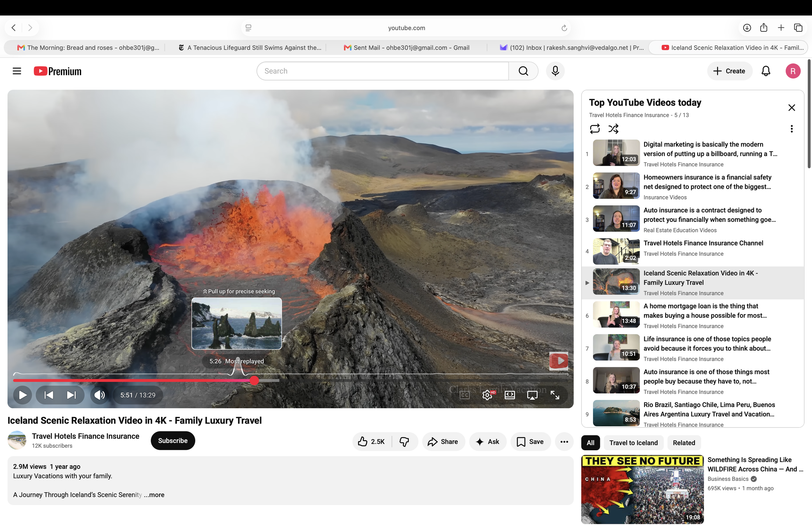Open the Travel Hotels Finance Insurance Channel video
This screenshot has width=812, height=525.
(692, 251)
